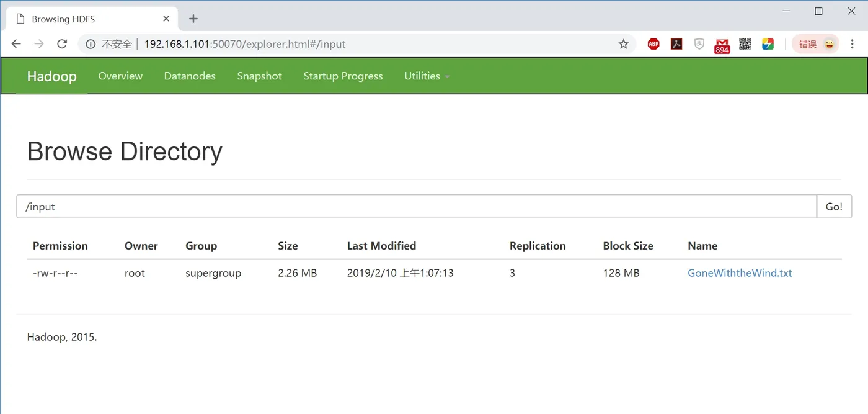Bookmark this page with the star icon
Screen dimensions: 868x414
(x=624, y=44)
